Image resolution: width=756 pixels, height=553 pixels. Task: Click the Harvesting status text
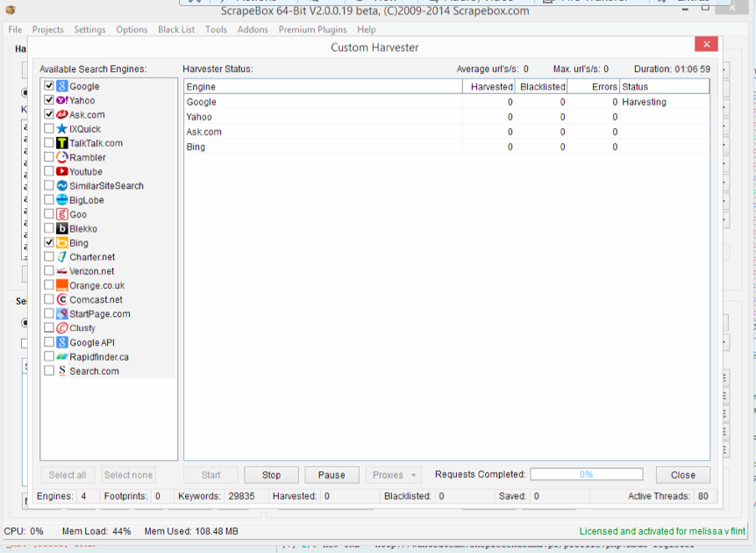coord(644,102)
